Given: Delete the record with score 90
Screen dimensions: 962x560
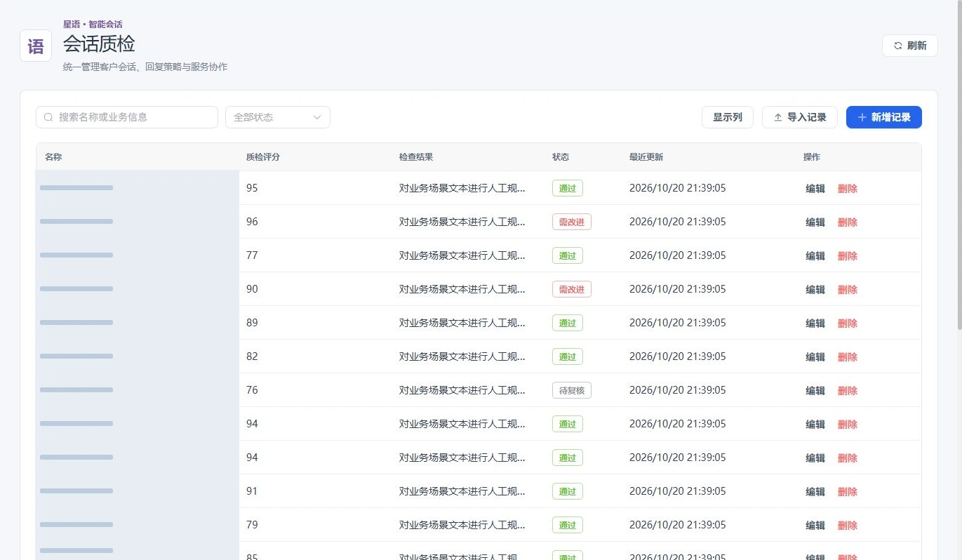Looking at the screenshot, I should coord(848,290).
